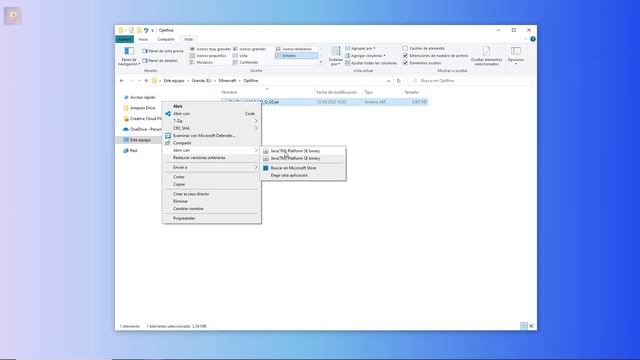This screenshot has width=640, height=360.
Task: Toggle Elementos ocultos checkbox
Action: (405, 63)
